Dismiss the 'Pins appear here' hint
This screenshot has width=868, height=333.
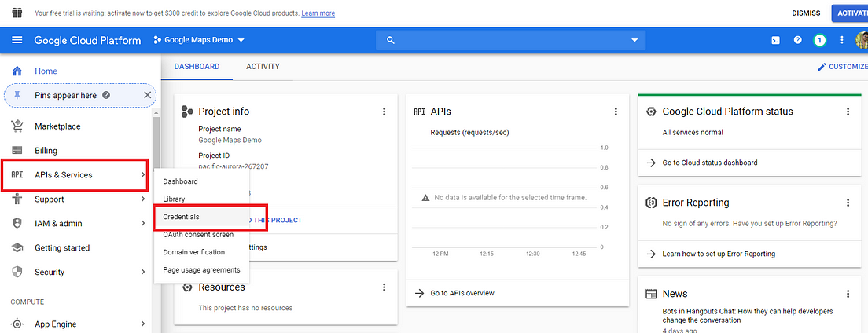[147, 95]
